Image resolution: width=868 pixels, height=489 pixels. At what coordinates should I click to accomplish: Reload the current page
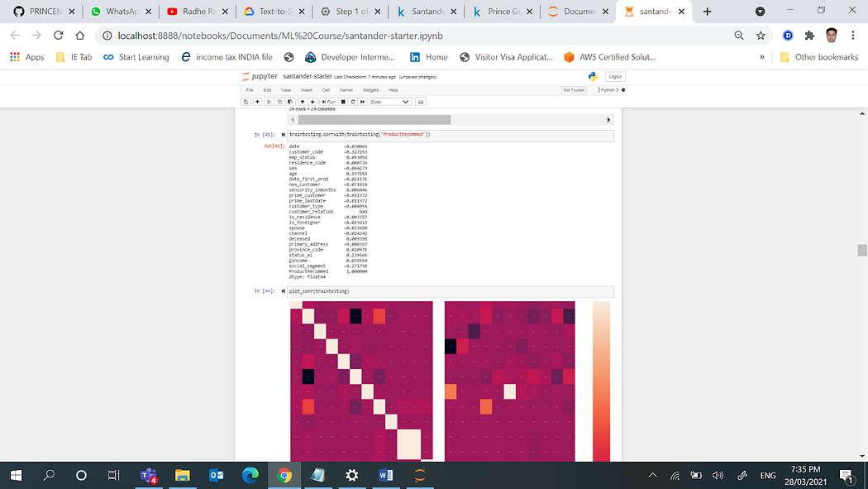pos(58,36)
